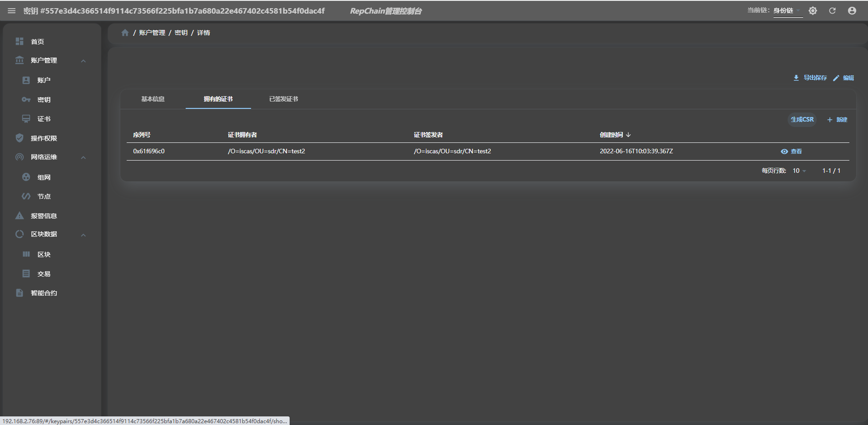Image resolution: width=868 pixels, height=425 pixels.
Task: Open 账户 in the sidebar
Action: pos(44,80)
